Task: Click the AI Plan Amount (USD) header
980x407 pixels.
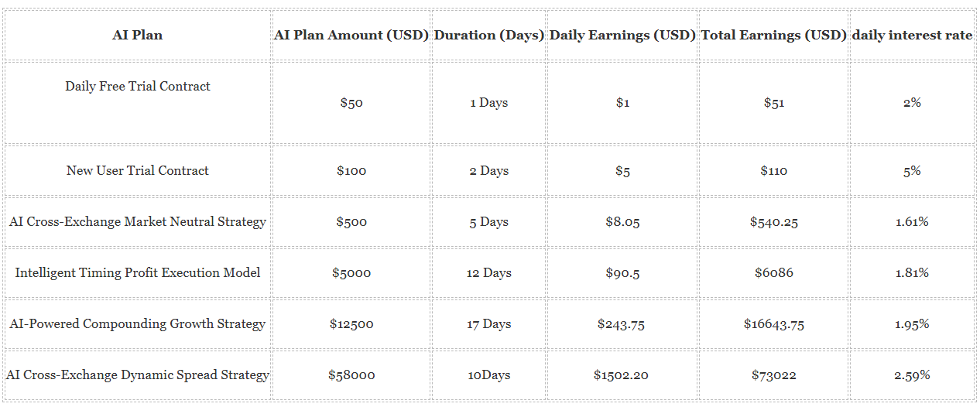Action: (x=351, y=35)
